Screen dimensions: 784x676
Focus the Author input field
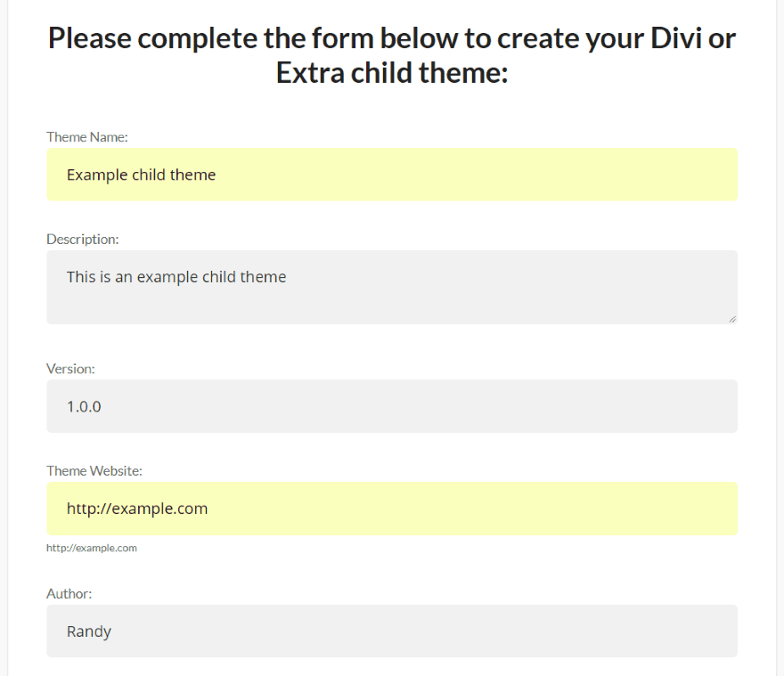click(392, 631)
